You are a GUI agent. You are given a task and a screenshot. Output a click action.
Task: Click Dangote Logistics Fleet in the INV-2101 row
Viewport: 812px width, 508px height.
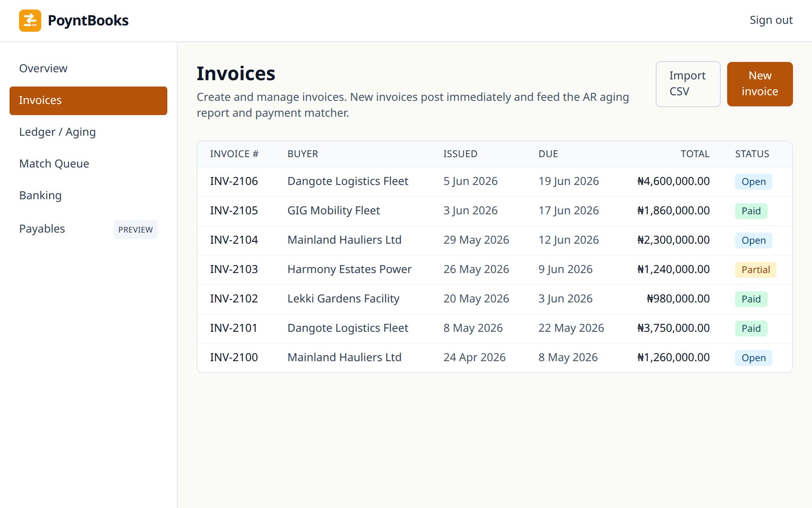(x=348, y=328)
